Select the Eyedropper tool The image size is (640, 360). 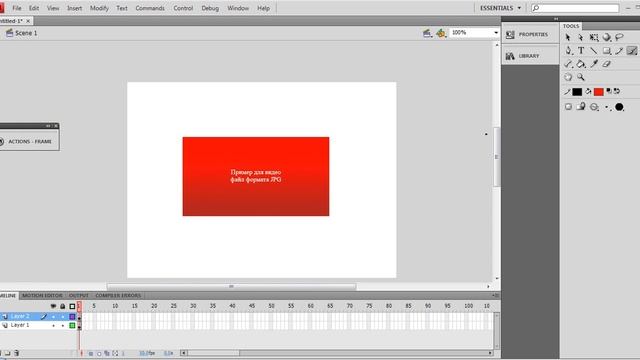point(594,64)
